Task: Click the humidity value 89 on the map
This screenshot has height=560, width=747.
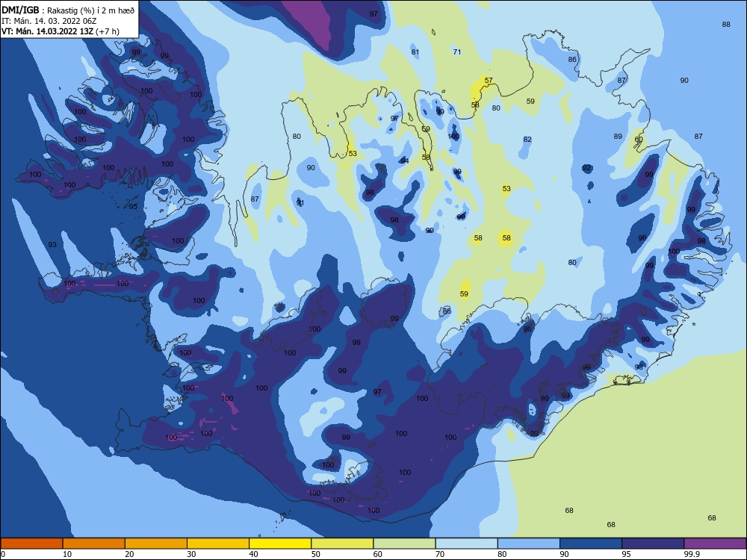Action: click(618, 136)
